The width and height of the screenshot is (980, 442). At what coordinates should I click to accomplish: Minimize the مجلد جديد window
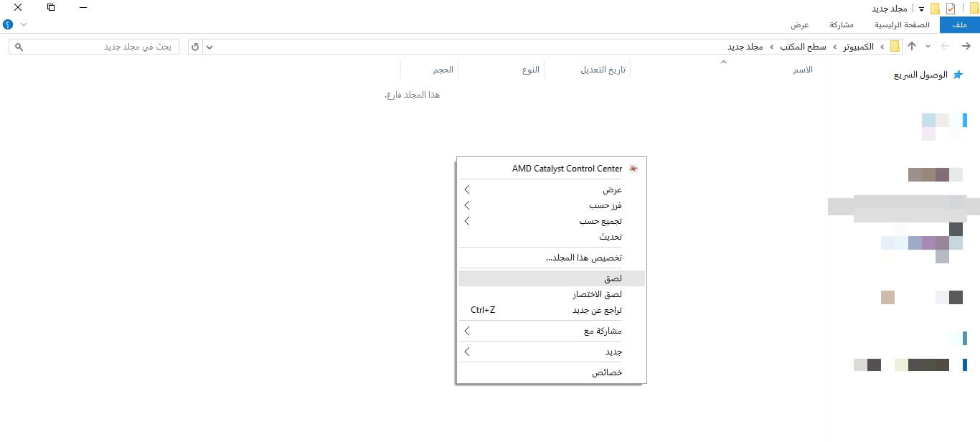tap(83, 7)
